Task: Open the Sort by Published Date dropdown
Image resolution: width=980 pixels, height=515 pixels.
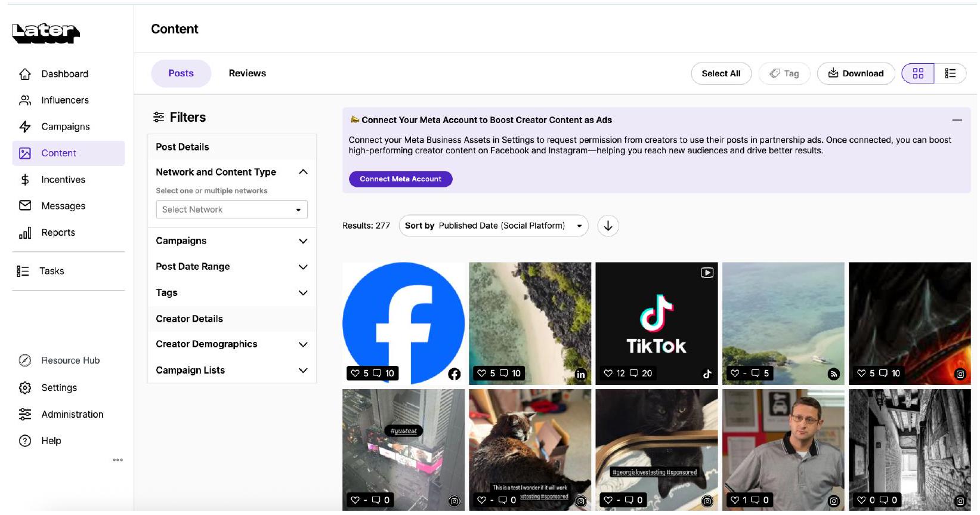Action: point(493,226)
